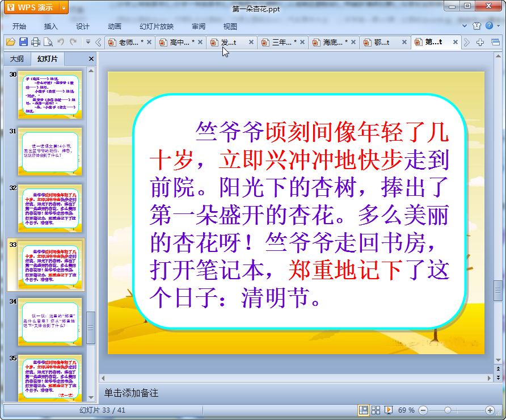506x420 pixels.
Task: Toggle Normal view in status bar
Action: click(x=363, y=410)
